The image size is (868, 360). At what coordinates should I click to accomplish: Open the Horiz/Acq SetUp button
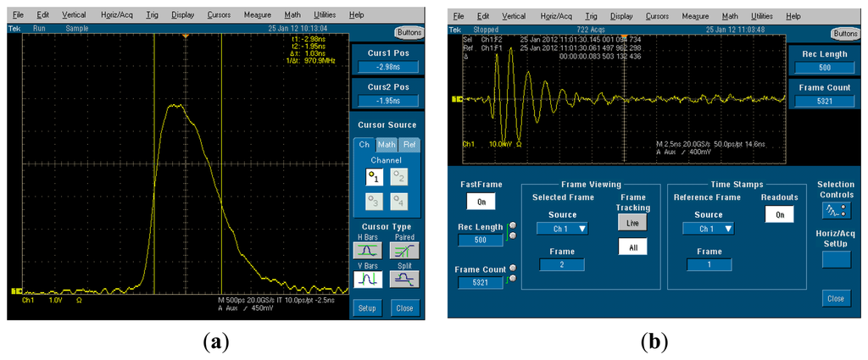click(x=835, y=261)
